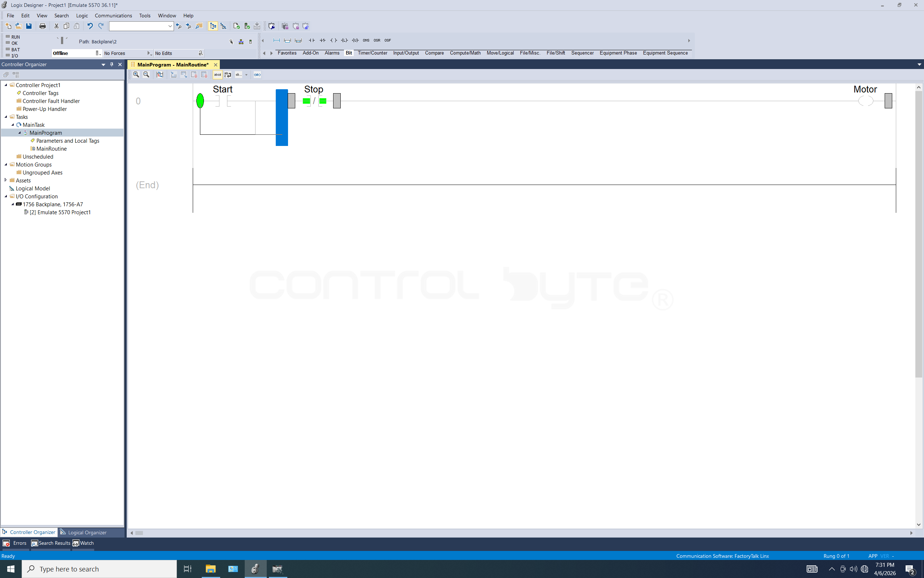Toggle the abcd show descriptions button
This screenshot has height=578, width=924.
tap(217, 74)
